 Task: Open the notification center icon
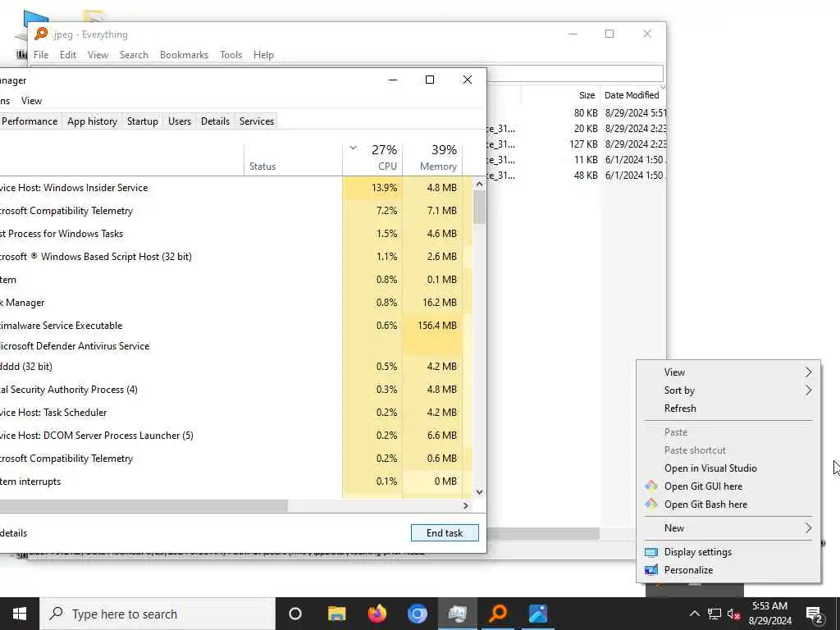pos(814,614)
